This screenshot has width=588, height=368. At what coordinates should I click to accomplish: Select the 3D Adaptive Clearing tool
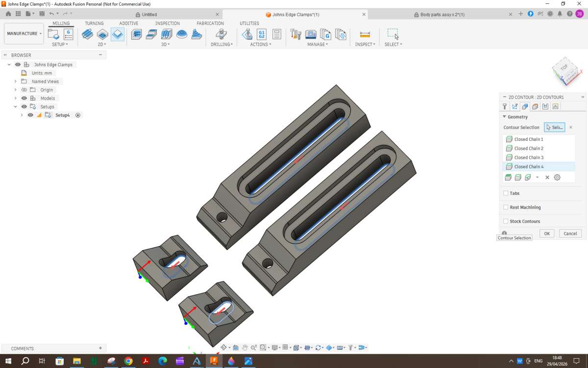(136, 34)
